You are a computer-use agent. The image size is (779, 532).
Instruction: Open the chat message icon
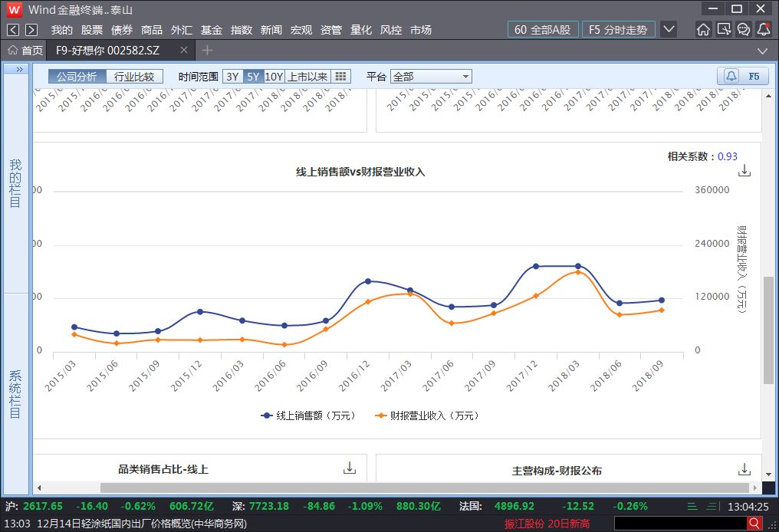click(x=743, y=30)
